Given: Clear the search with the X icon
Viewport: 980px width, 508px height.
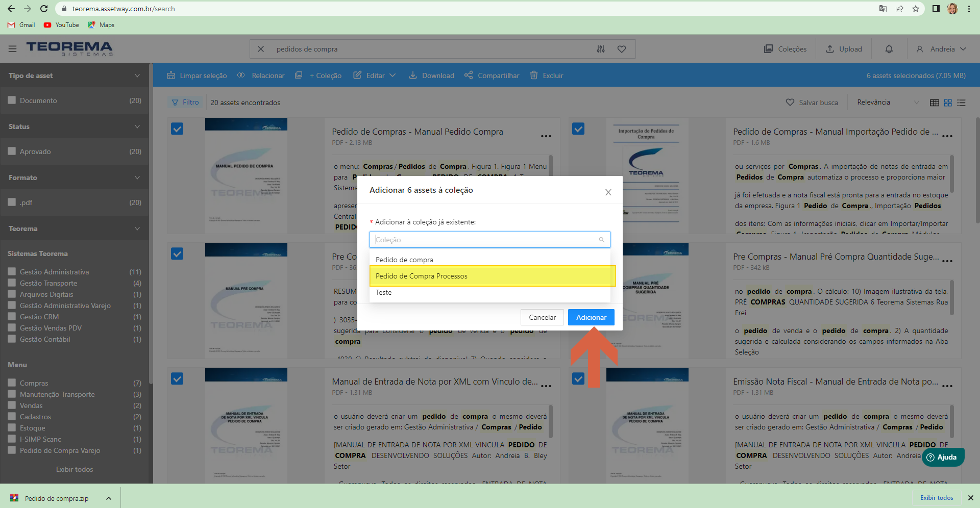Looking at the screenshot, I should point(261,49).
